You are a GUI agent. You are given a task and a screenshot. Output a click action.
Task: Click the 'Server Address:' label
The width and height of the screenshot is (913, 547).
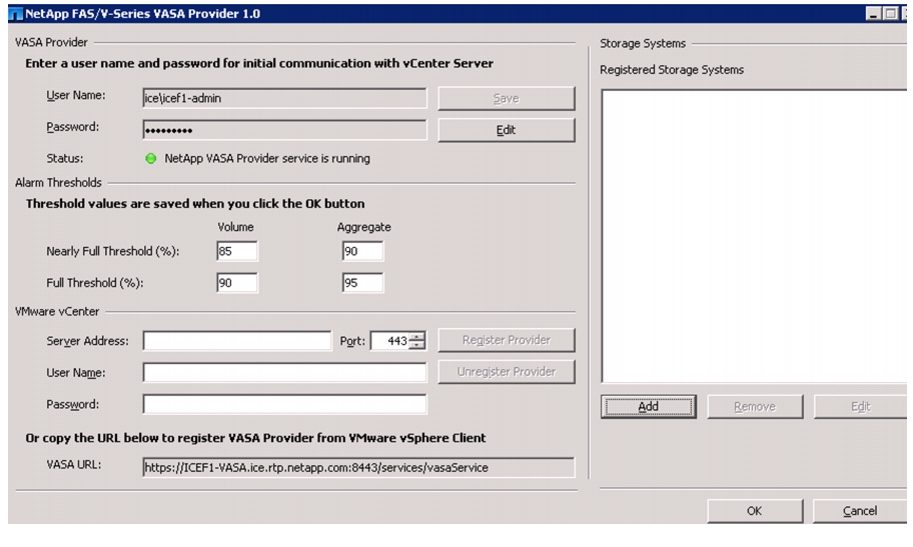click(x=87, y=341)
